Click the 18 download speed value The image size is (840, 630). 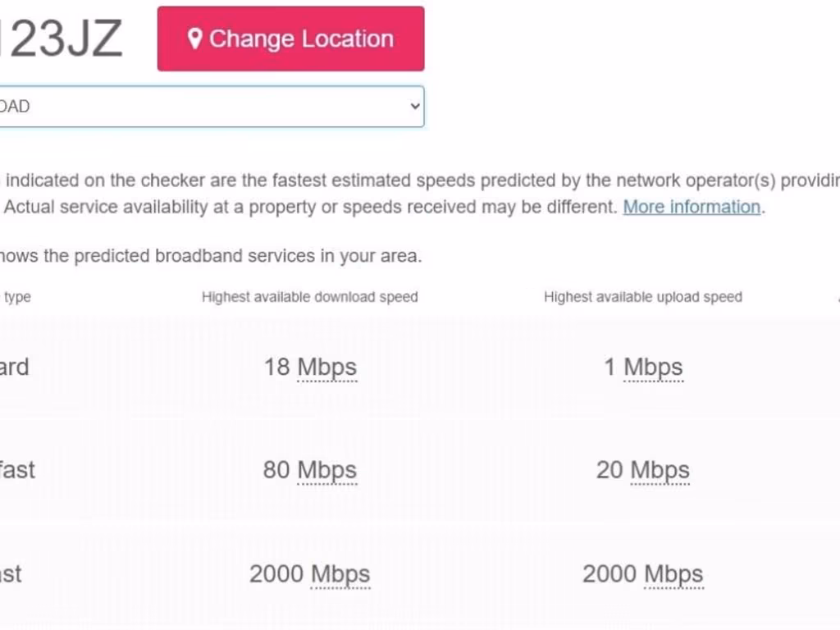(276, 367)
